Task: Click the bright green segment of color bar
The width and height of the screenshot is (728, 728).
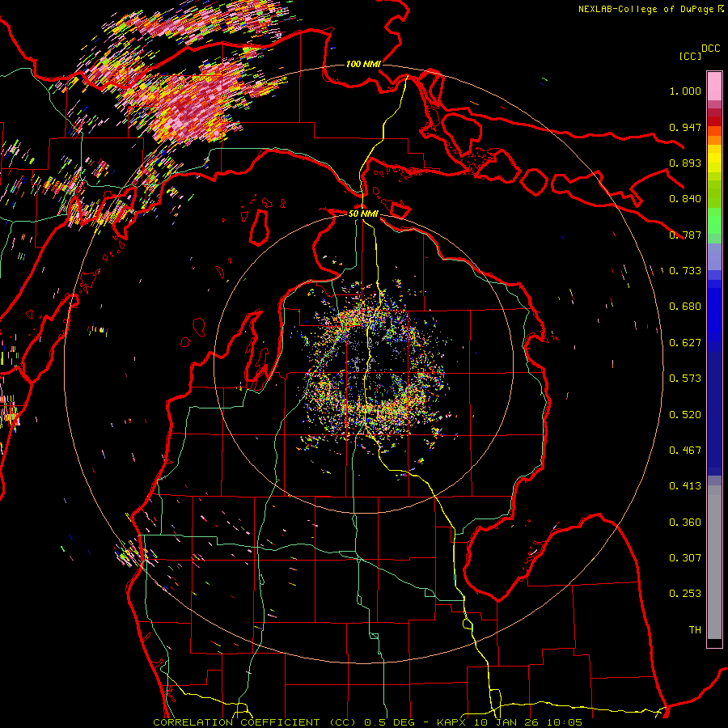Action: coord(714,221)
